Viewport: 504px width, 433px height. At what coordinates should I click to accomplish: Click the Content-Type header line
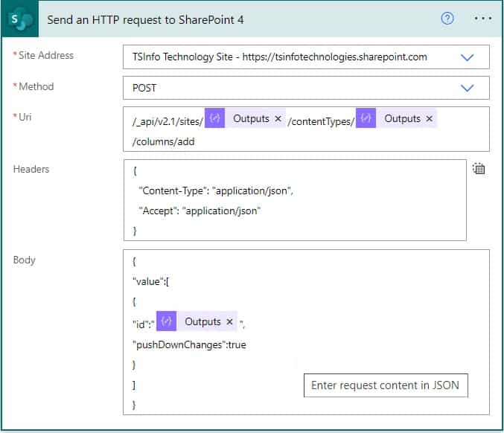[x=216, y=190]
